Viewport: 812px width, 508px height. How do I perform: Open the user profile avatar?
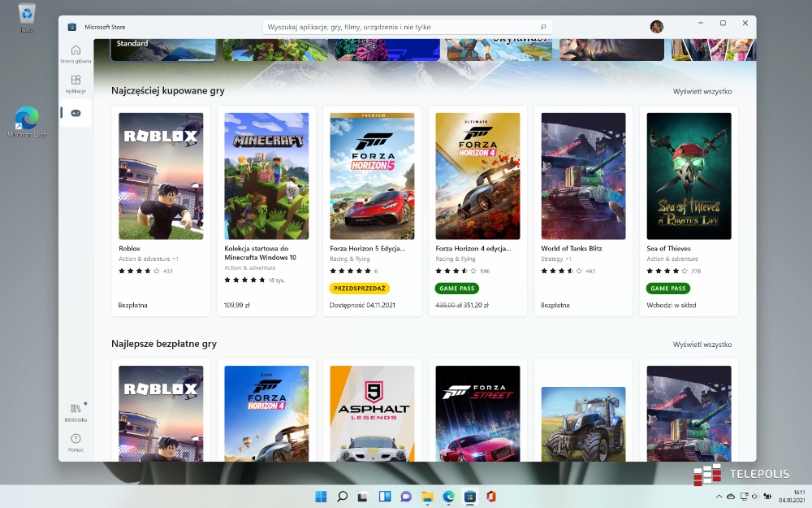[x=656, y=27]
